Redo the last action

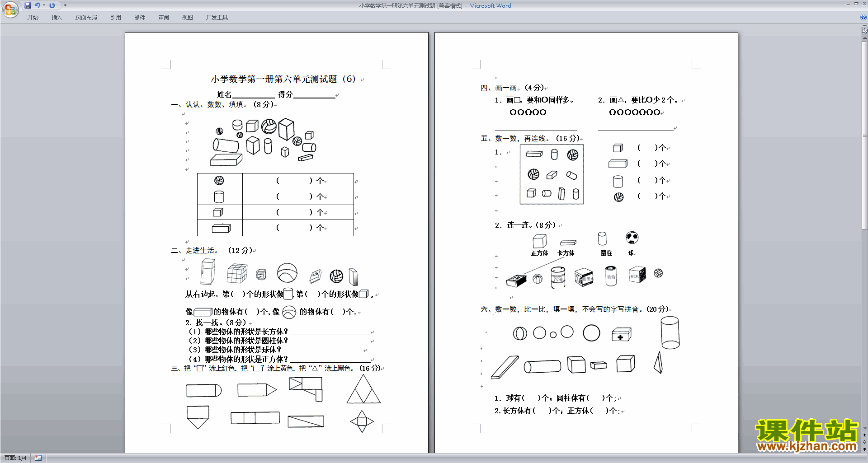coord(52,5)
